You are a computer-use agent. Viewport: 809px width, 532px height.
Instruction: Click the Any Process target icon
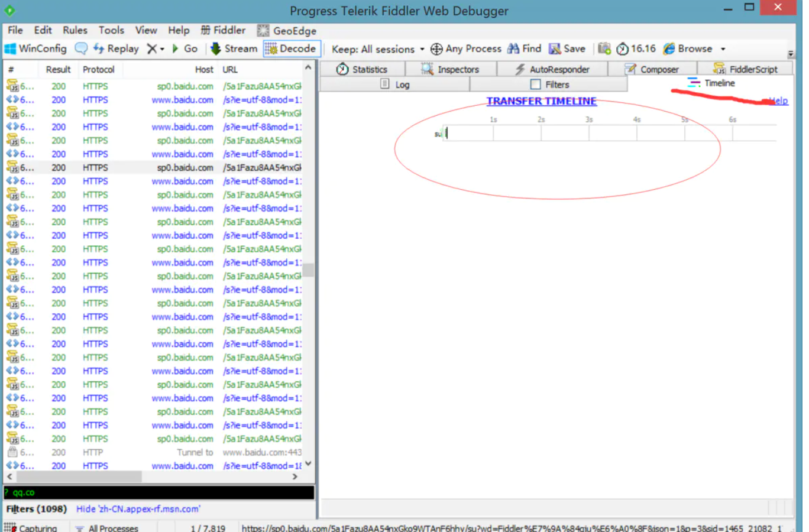436,49
